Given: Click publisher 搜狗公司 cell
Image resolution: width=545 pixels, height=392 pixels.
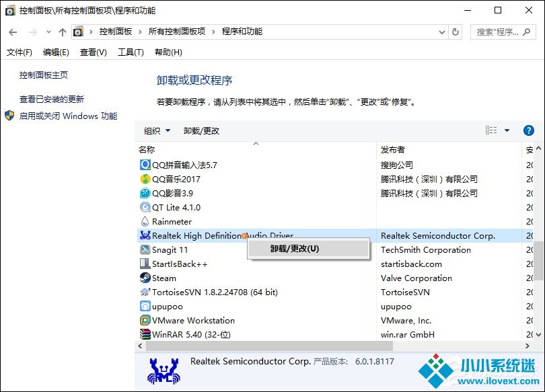Looking at the screenshot, I should (x=396, y=165).
